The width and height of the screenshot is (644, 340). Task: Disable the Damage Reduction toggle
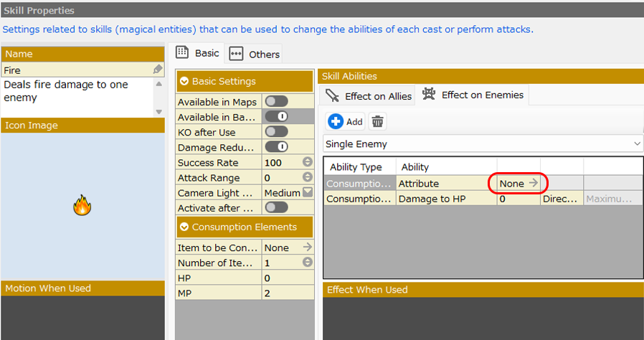[x=276, y=147]
